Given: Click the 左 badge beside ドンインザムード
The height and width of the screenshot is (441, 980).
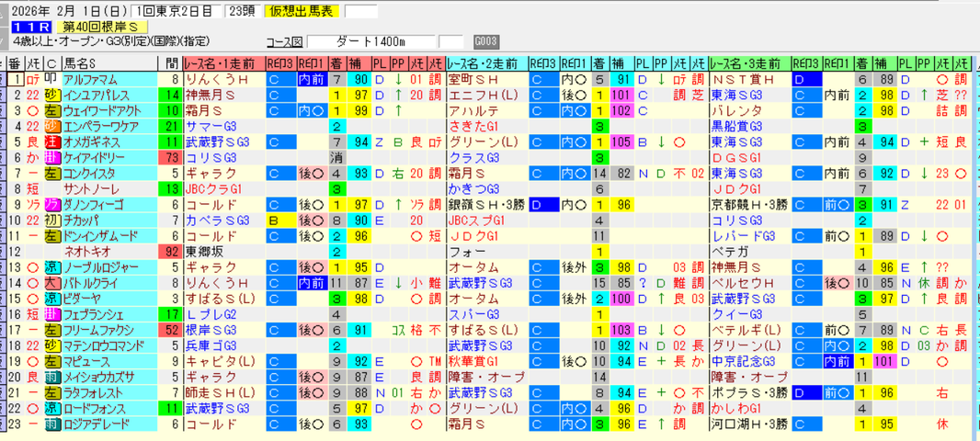Looking at the screenshot, I should pyautogui.click(x=51, y=235).
